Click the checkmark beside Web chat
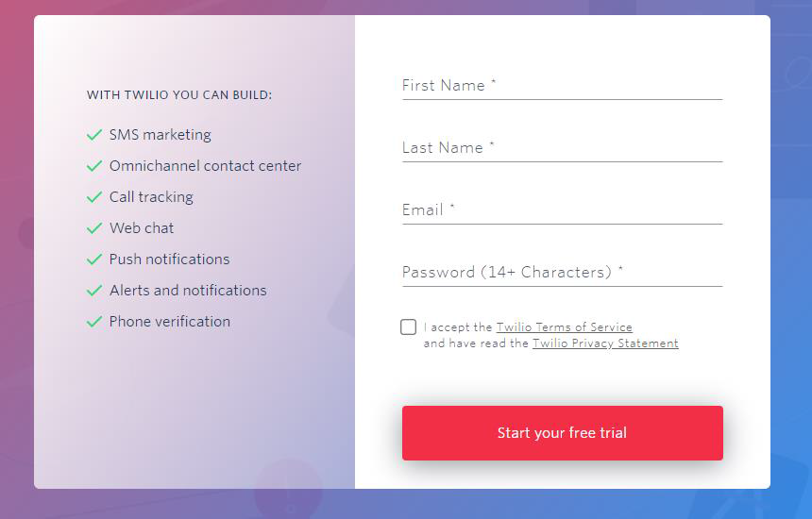This screenshot has width=812, height=519. 94,228
